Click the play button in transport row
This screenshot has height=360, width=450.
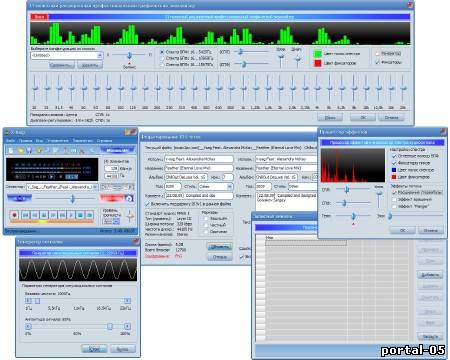[x=71, y=215]
